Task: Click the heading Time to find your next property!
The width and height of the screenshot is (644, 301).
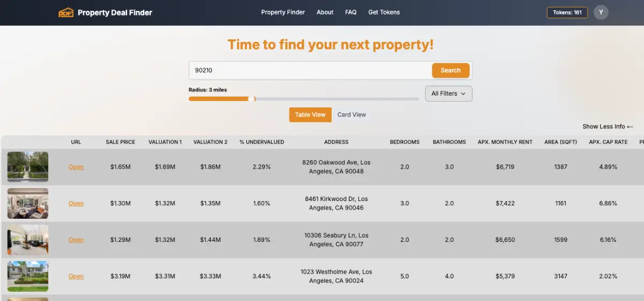Action: pos(331,45)
